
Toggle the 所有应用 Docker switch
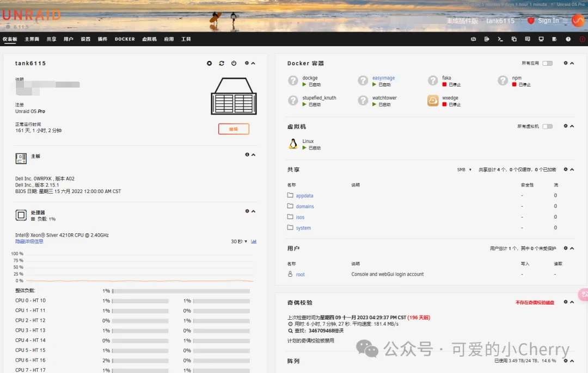[x=547, y=64]
